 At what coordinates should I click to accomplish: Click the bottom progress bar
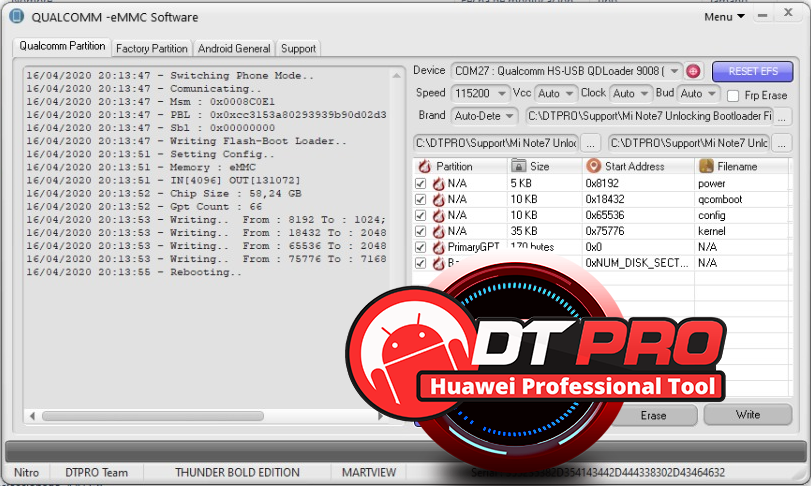[x=406, y=451]
